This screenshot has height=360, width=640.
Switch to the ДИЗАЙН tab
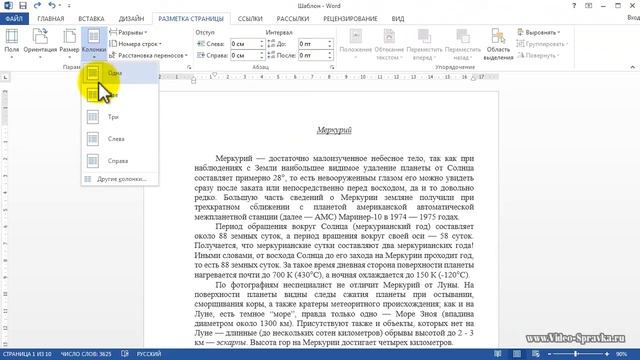(131, 19)
